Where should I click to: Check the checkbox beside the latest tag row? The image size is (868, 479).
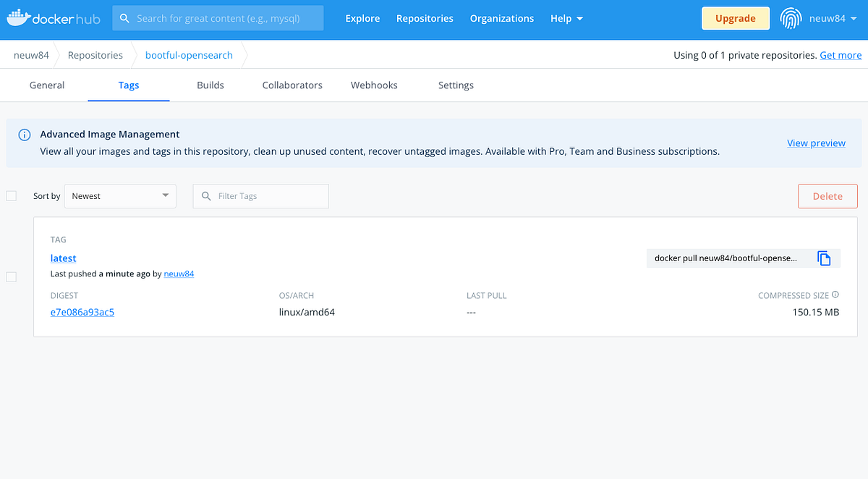(x=11, y=276)
